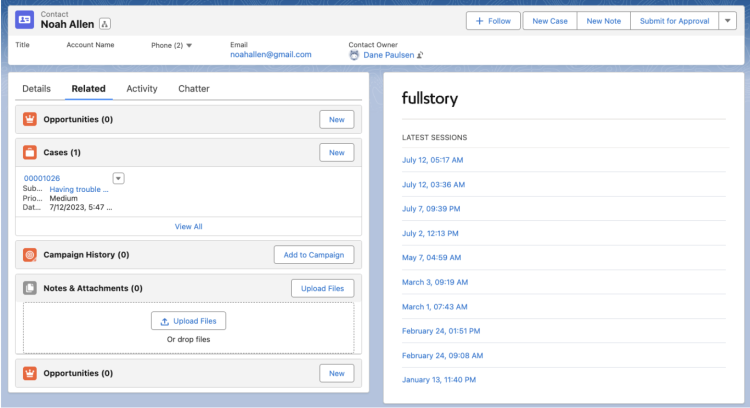Image resolution: width=750 pixels, height=408 pixels.
Task: Click Add to Campaign button
Action: pos(314,255)
